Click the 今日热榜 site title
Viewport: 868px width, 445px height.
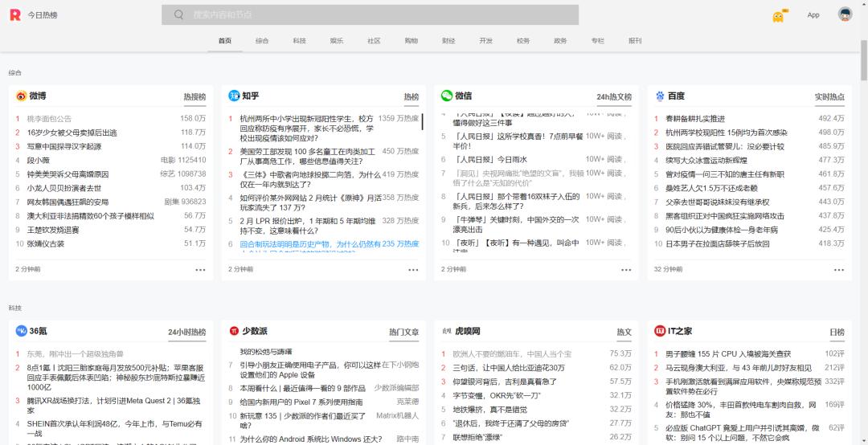point(43,15)
